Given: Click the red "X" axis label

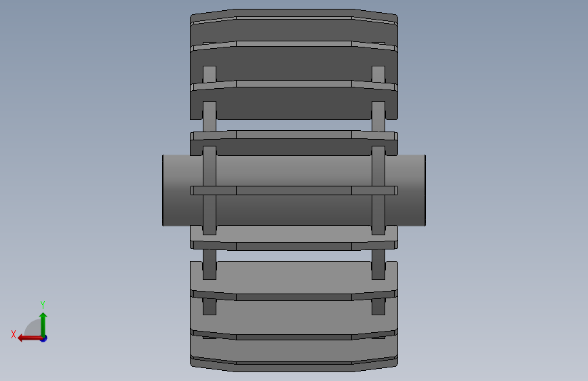Looking at the screenshot, I should point(14,334).
